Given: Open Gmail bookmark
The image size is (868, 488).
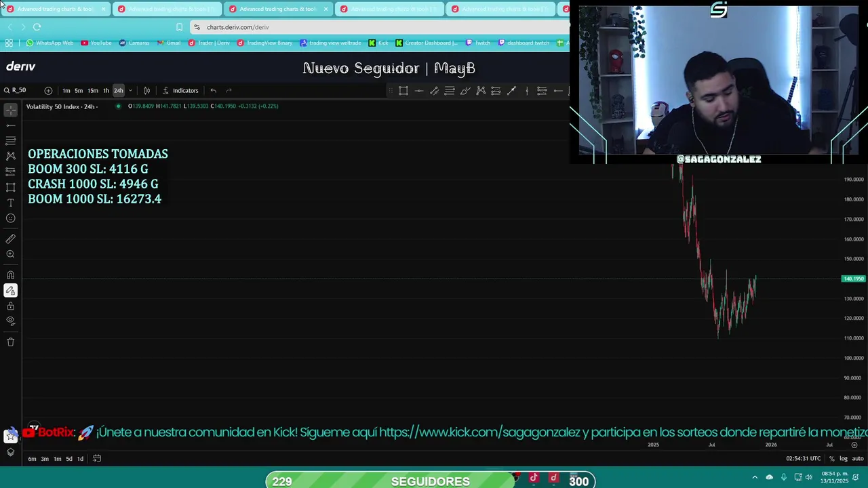Looking at the screenshot, I should point(169,43).
